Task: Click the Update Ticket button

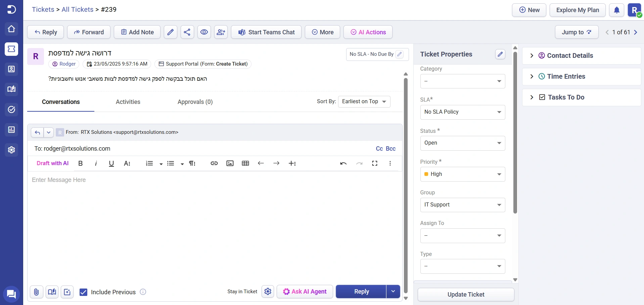Action: [x=466, y=295]
